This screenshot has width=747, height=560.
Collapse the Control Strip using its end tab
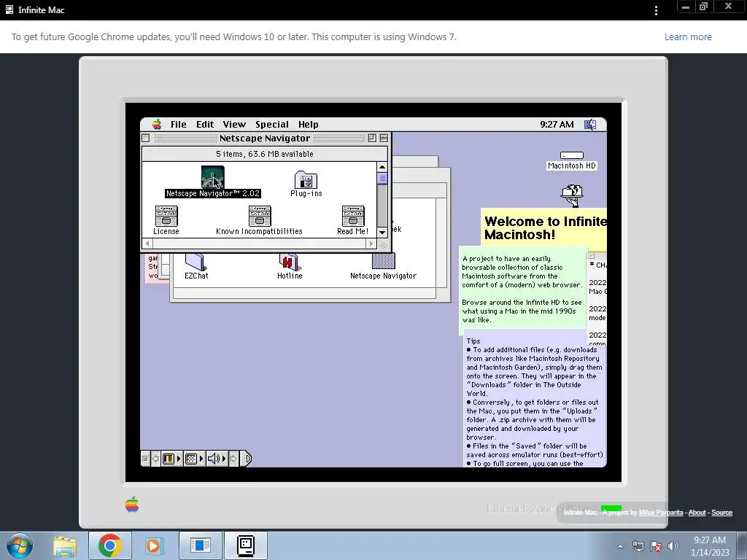pyautogui.click(x=245, y=459)
